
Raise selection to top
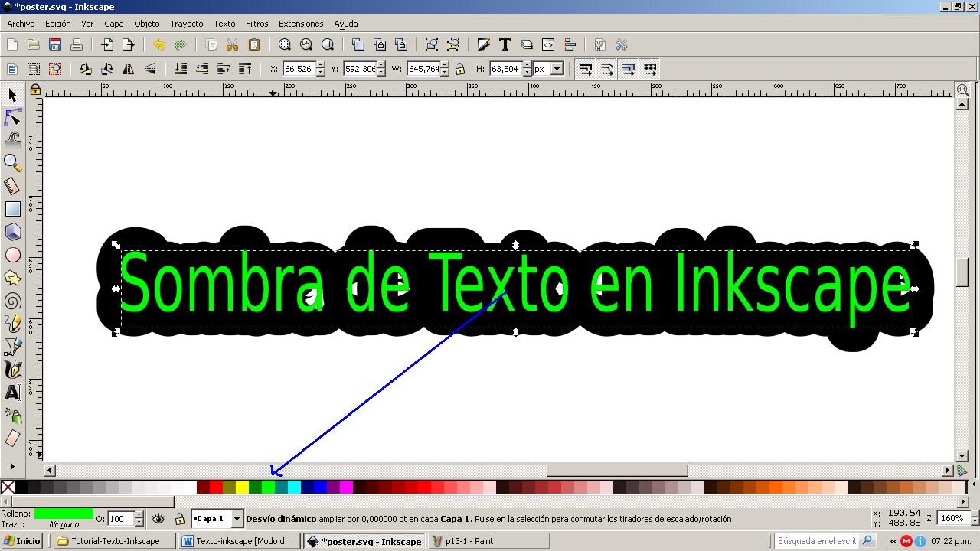click(245, 69)
